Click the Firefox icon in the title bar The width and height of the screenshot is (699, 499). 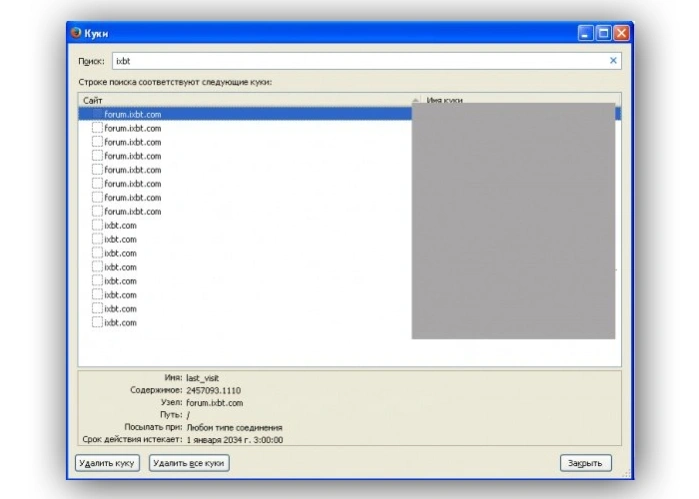click(76, 33)
